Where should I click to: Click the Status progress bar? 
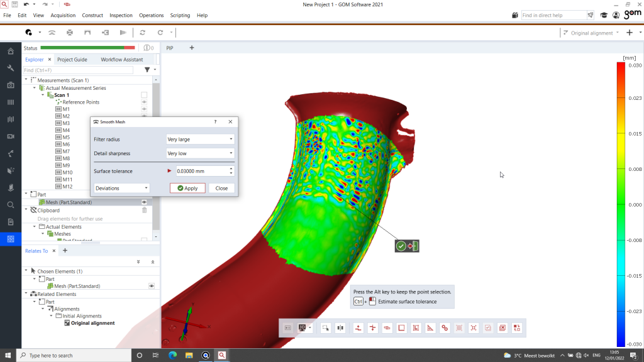pos(88,48)
